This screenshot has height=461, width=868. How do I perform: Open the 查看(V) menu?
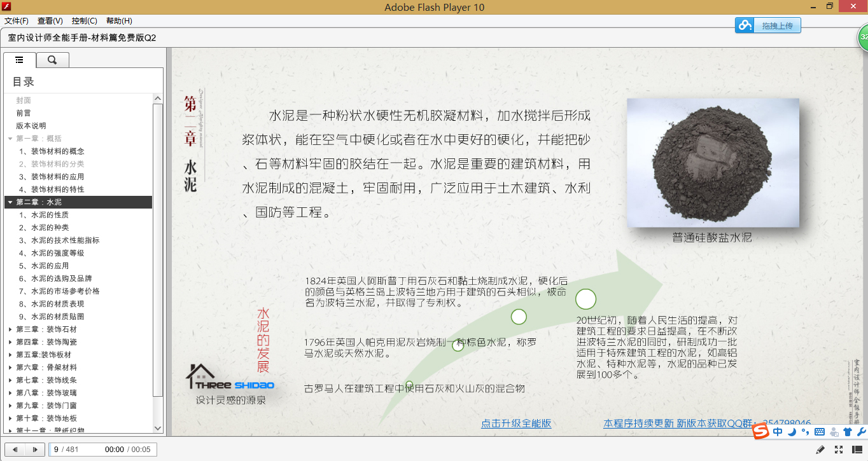[50, 21]
